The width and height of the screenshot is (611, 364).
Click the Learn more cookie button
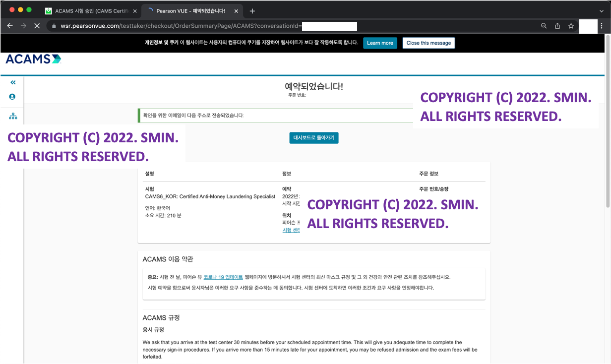click(x=380, y=43)
